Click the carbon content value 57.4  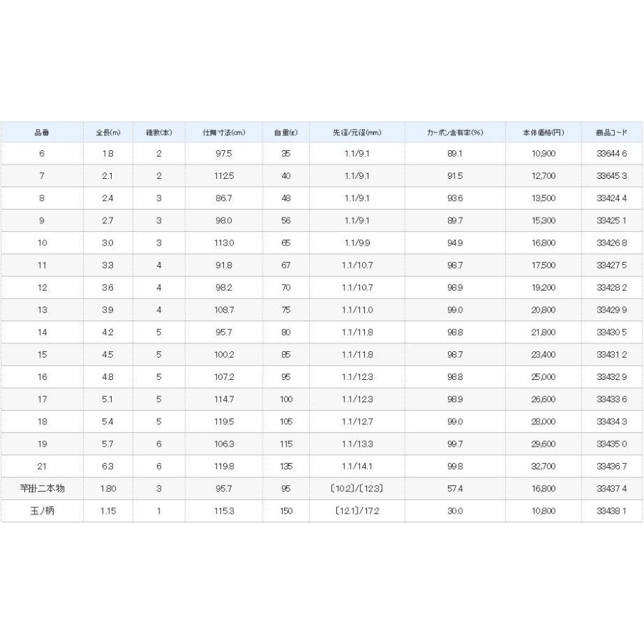[455, 489]
